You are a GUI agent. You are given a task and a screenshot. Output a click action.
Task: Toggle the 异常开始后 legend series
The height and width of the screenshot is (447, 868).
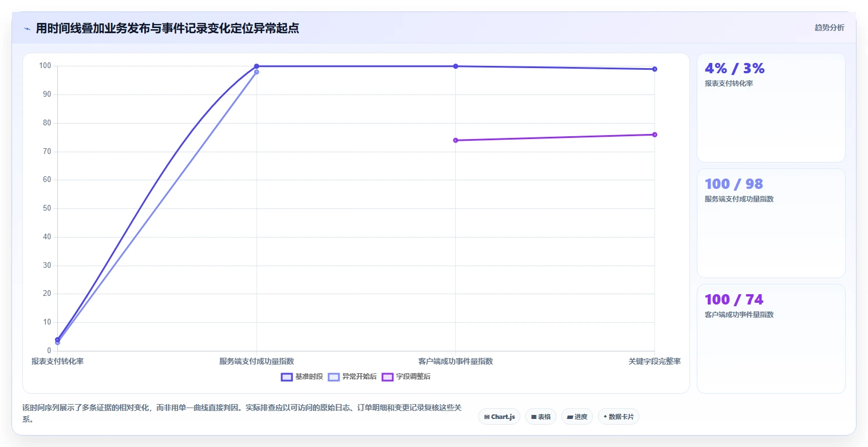[x=353, y=377]
